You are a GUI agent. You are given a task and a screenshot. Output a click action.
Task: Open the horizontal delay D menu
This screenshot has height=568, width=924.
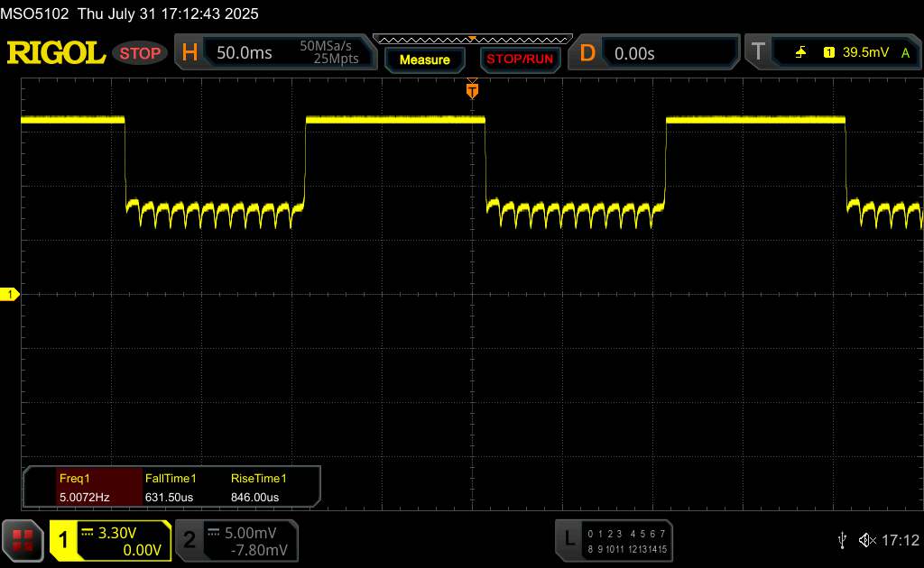point(587,53)
